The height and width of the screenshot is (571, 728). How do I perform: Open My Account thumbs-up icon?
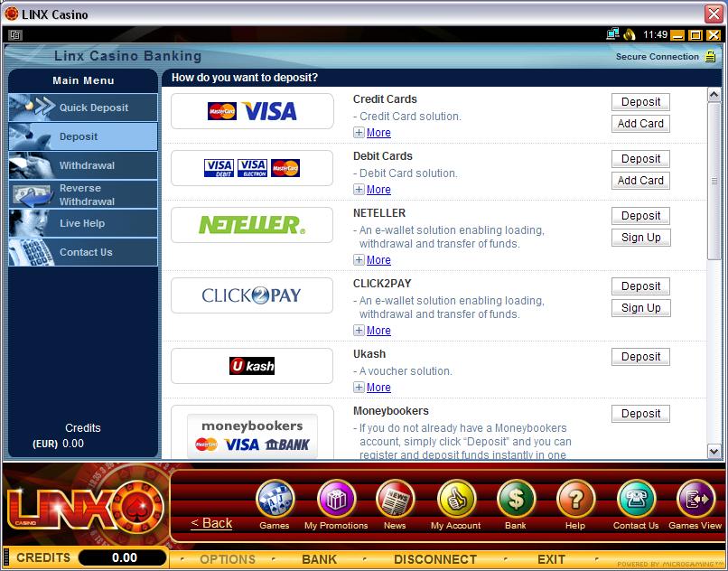(x=456, y=499)
